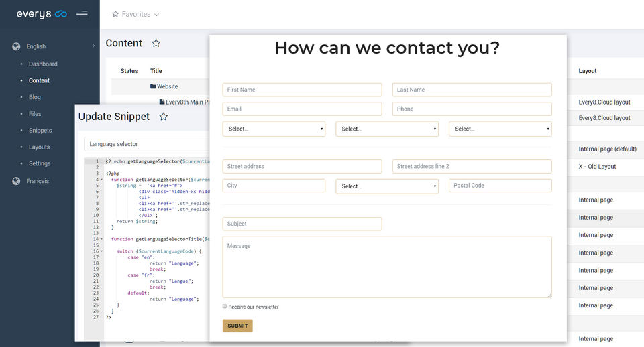
Task: Click the Favorites star icon in top bar
Action: pos(115,14)
